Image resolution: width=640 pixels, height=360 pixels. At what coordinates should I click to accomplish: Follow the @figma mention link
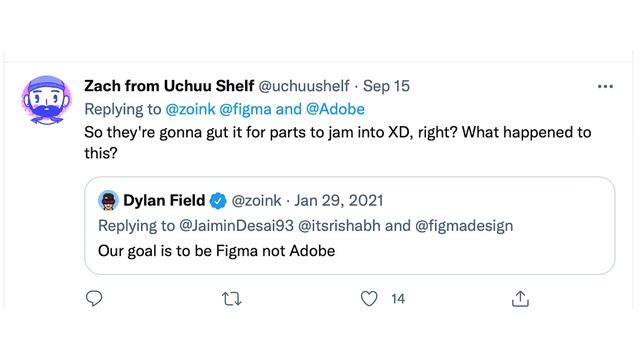click(x=245, y=109)
